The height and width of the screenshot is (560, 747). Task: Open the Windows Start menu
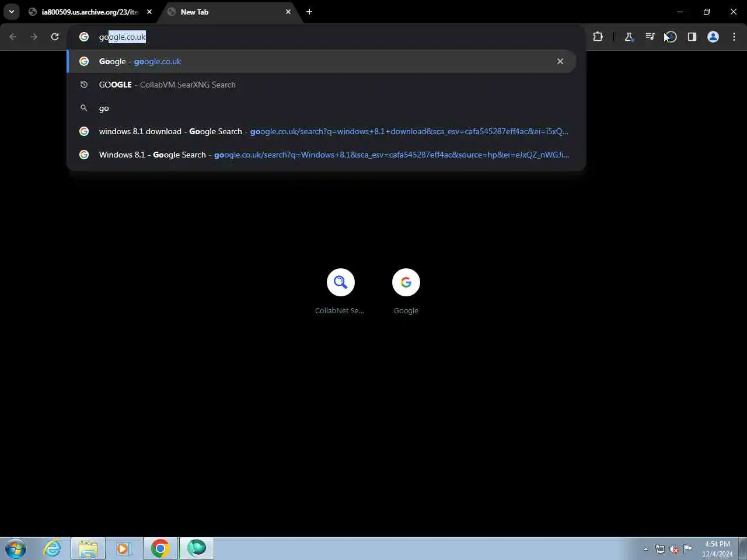tap(16, 548)
